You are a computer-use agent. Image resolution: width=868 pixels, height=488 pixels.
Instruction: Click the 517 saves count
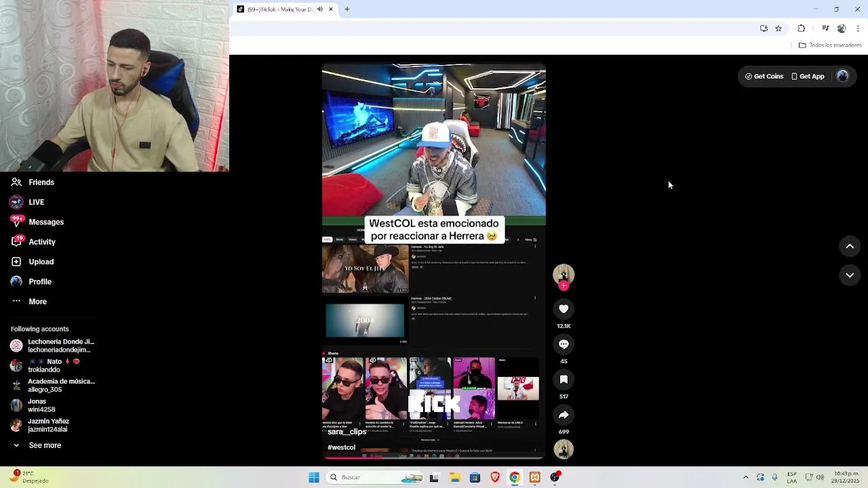[564, 396]
